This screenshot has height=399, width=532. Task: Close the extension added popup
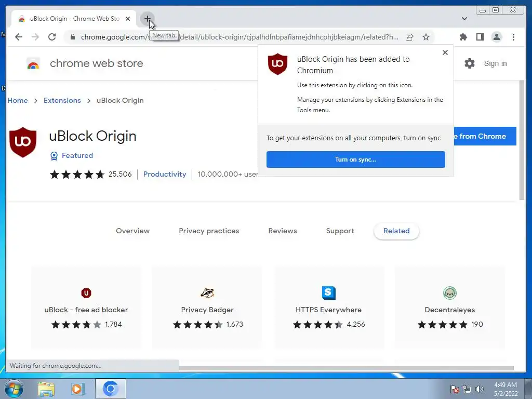445,52
